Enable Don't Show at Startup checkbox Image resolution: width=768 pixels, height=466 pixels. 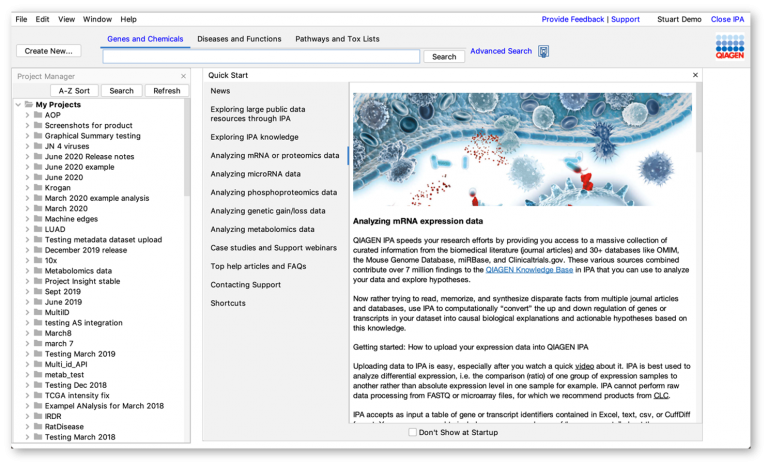[x=412, y=432]
